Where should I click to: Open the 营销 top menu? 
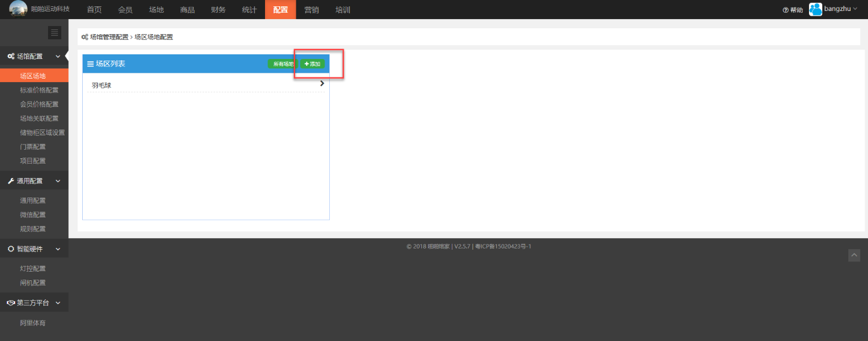tap(312, 10)
